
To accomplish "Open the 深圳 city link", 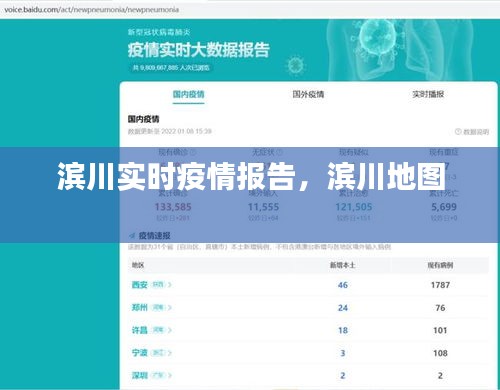I will pyautogui.click(x=140, y=375).
